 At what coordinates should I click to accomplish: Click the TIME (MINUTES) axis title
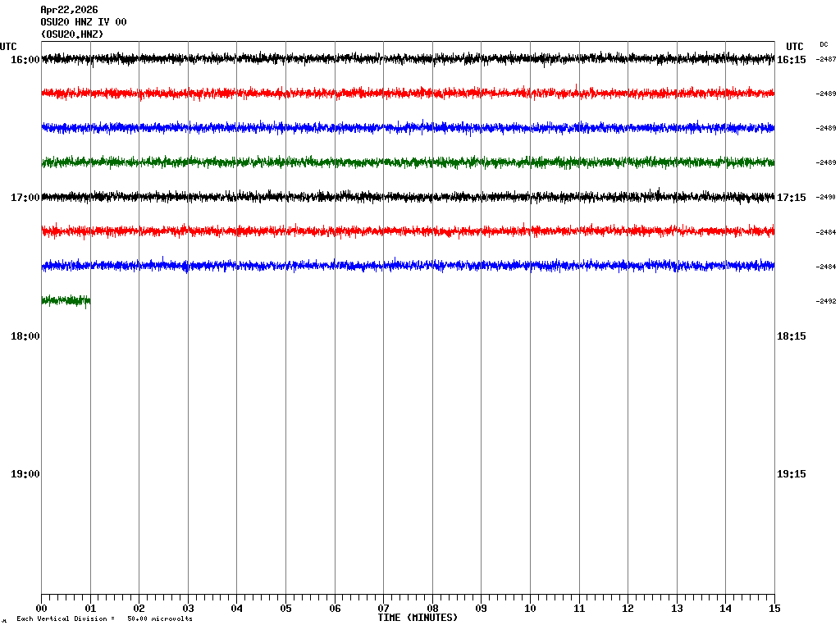coord(418,618)
